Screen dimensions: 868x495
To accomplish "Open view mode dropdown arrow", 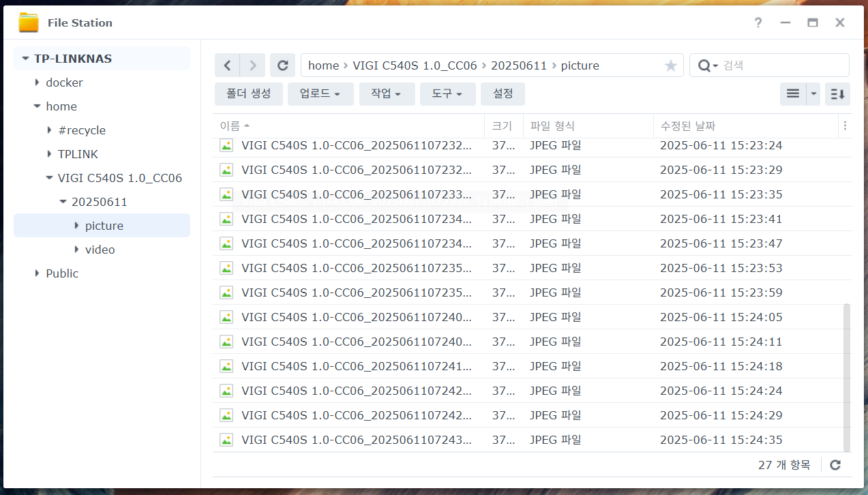I will [813, 94].
